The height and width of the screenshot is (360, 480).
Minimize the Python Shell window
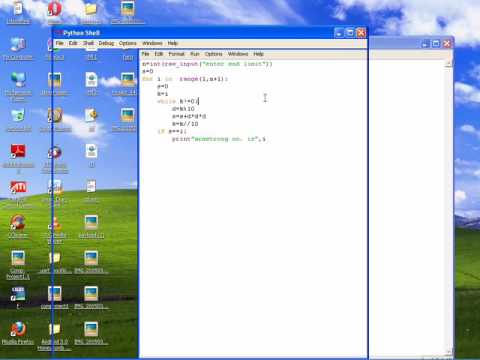click(x=339, y=33)
